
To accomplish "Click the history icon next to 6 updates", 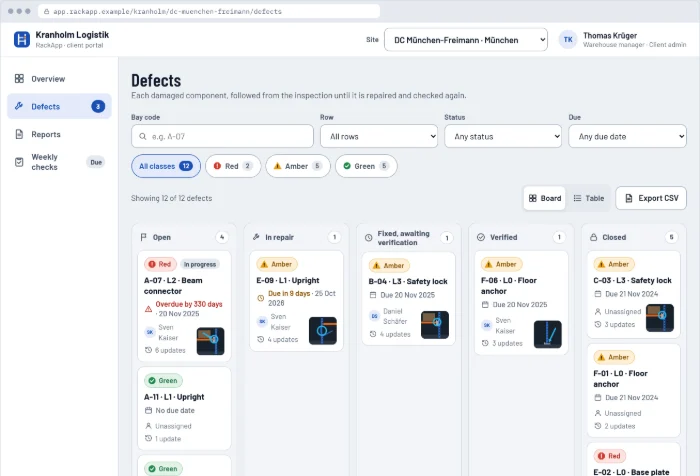I will point(148,350).
